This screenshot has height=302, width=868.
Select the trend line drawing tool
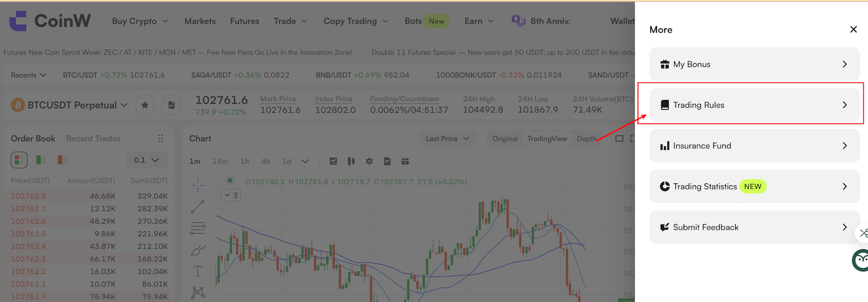[x=198, y=207]
